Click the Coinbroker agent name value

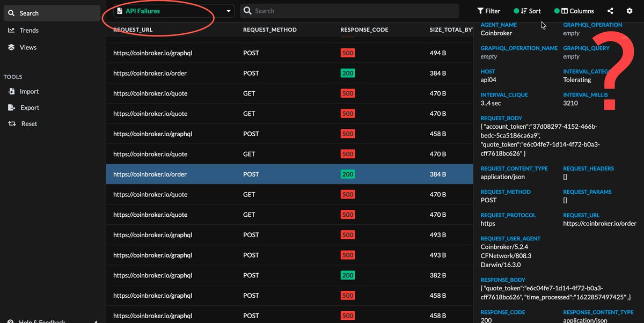coord(496,33)
